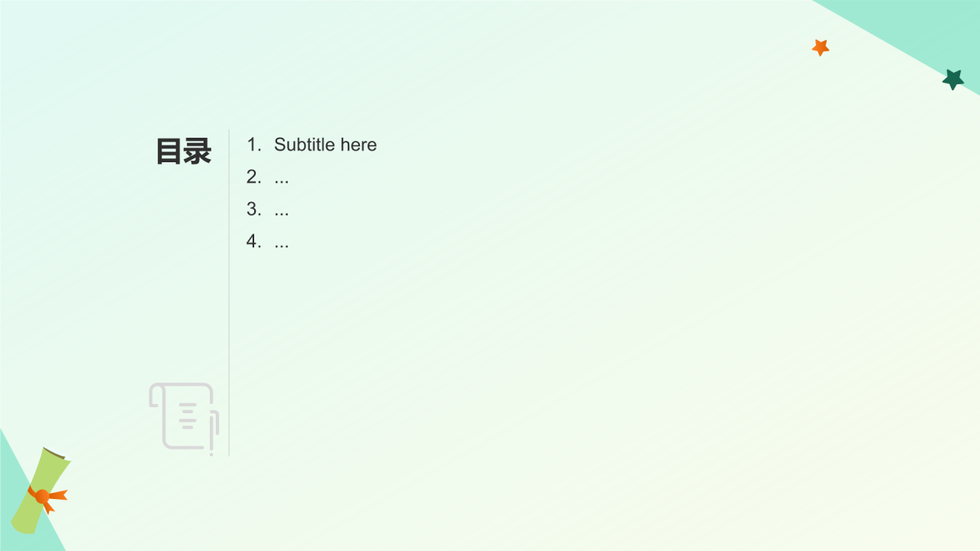Select the orange star decoration
The width and height of the screenshot is (980, 551).
tap(821, 47)
